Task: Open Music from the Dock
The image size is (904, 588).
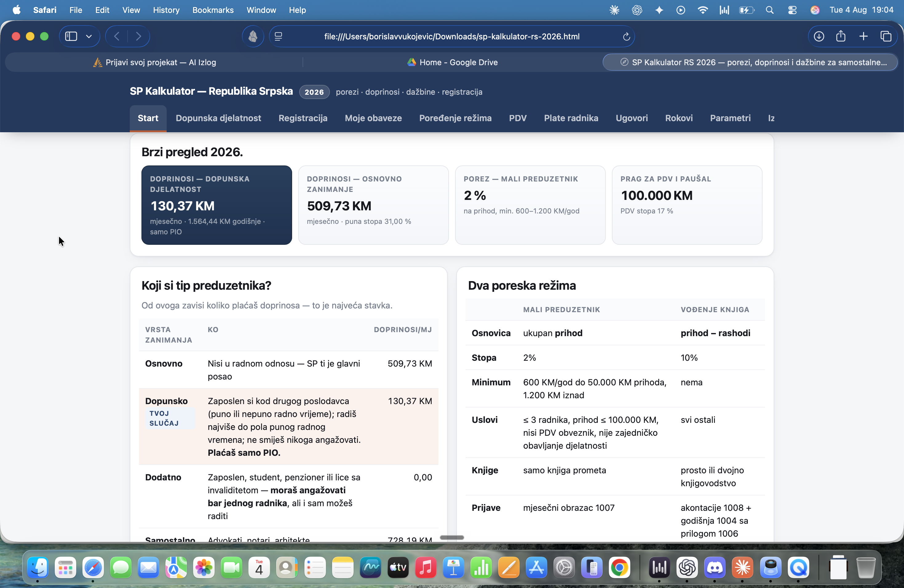Action: point(426,567)
